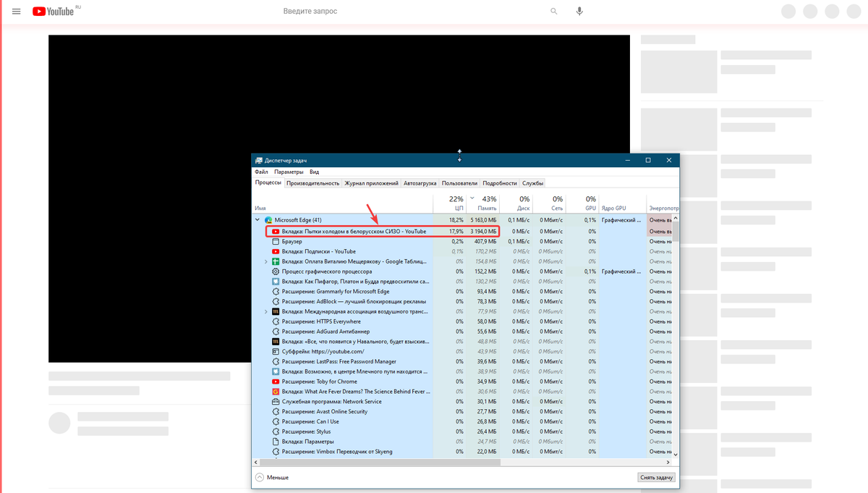The image size is (868, 493).
Task: Select Вкладка: Возможно, в центре Млечного пути
Action: tap(462, 371)
